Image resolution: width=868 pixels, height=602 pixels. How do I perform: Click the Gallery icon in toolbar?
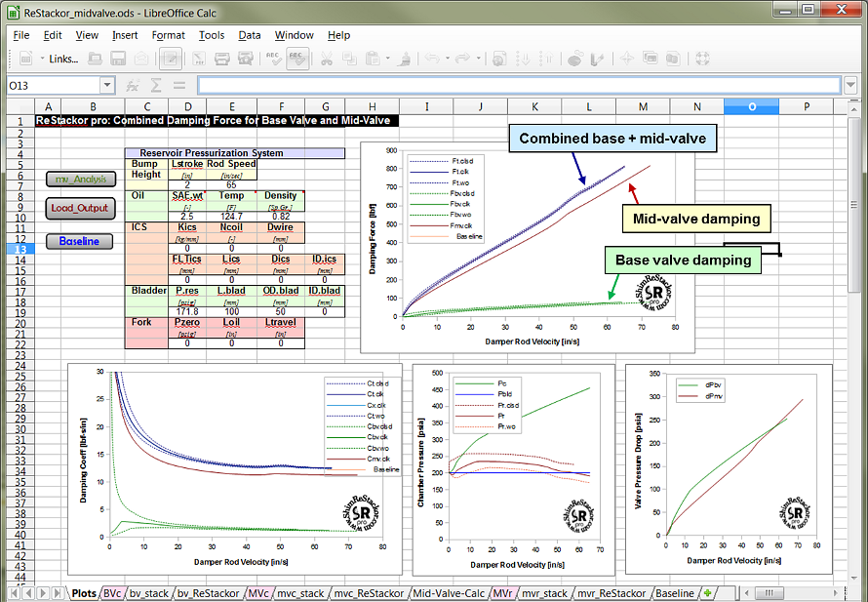tap(650, 59)
